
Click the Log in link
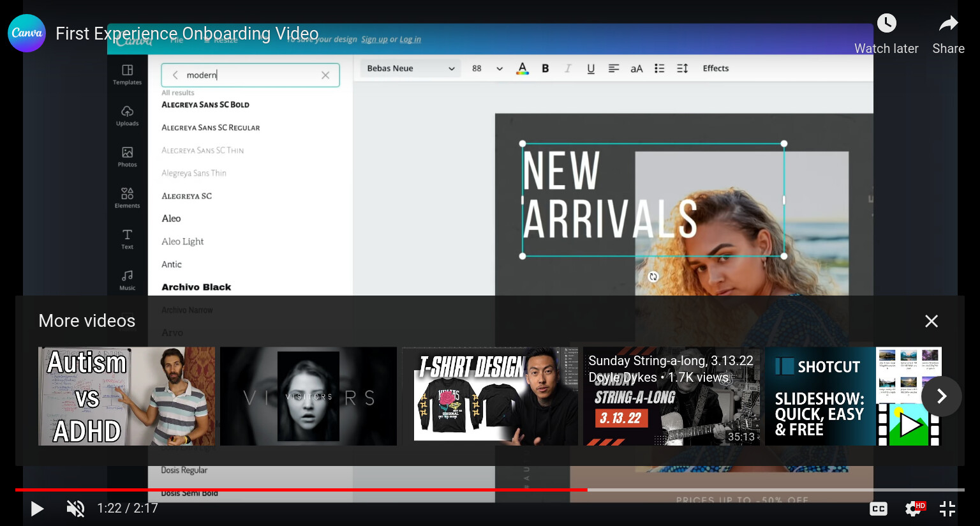(x=410, y=40)
